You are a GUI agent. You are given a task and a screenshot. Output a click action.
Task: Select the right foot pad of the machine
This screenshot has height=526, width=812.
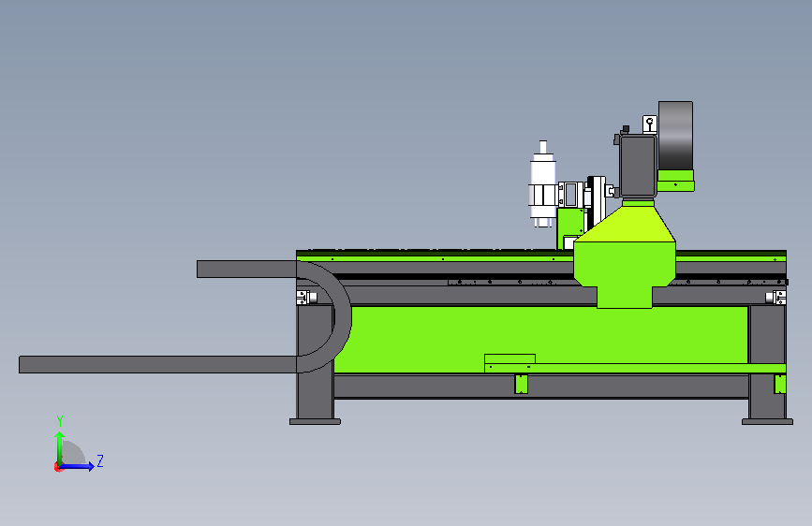click(x=767, y=422)
